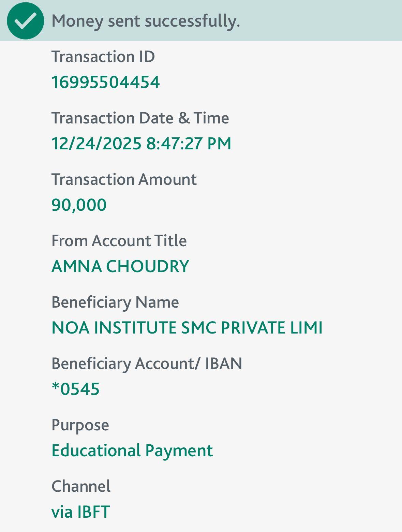Click the word "successfully" in the banner
402x532 pixels.
pos(192,21)
